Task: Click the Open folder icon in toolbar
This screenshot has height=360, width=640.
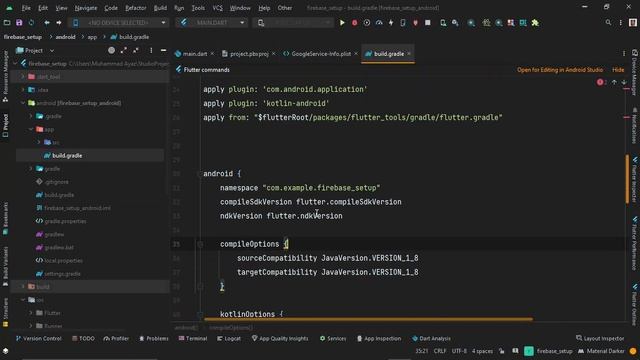Action: click(7, 23)
